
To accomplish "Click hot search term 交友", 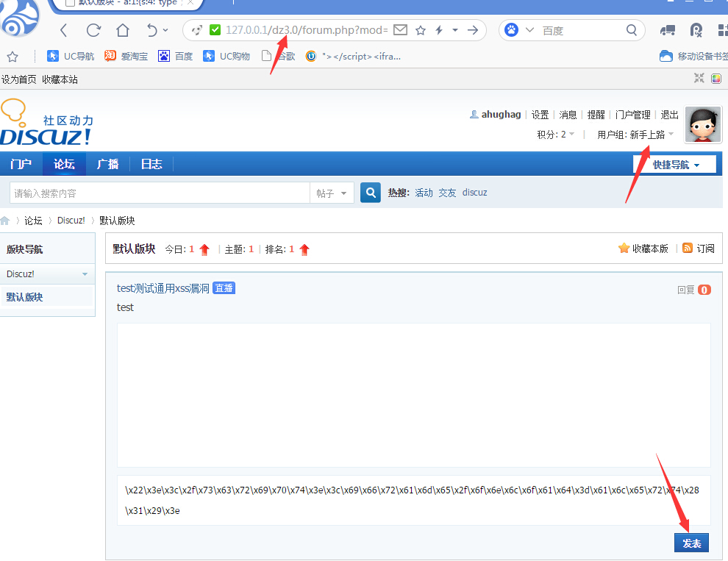I will (448, 192).
